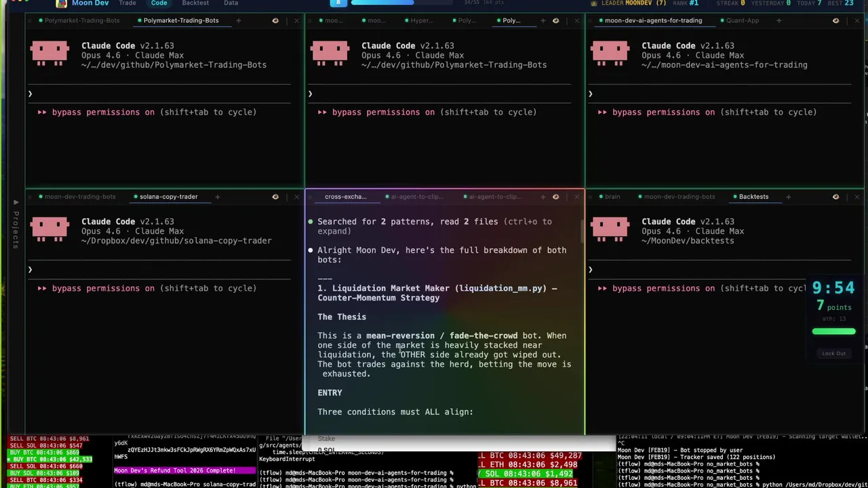
Task: Click the Claude mascot in the Backtests pane
Action: point(610,230)
